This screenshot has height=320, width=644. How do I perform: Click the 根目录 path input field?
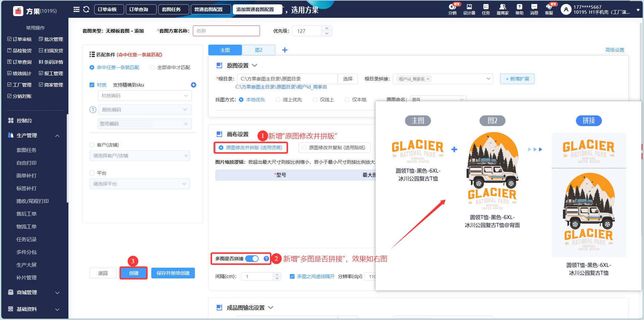pyautogui.click(x=287, y=79)
